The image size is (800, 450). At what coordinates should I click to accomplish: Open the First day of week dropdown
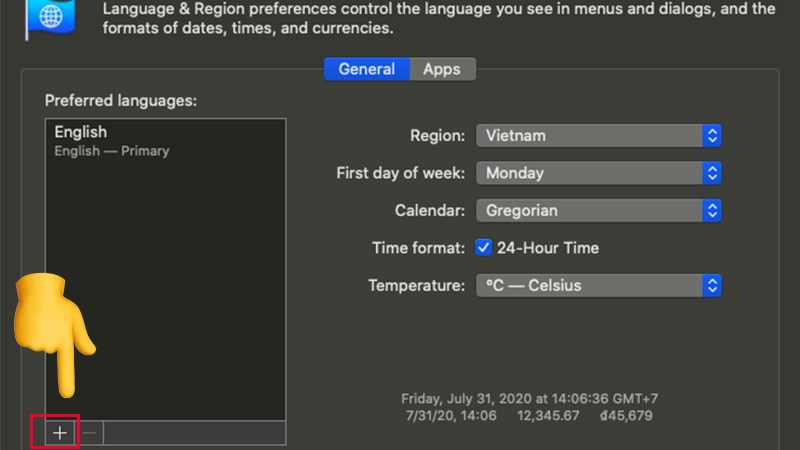(598, 173)
